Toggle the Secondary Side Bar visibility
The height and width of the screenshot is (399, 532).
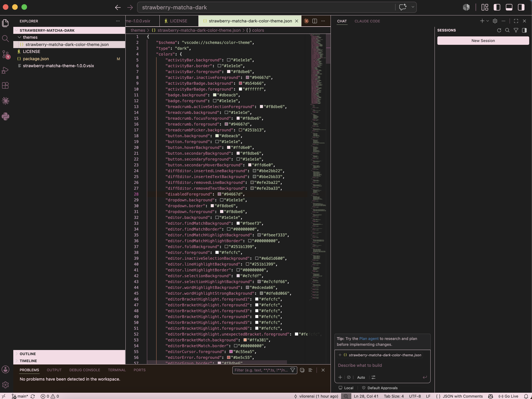[521, 7]
